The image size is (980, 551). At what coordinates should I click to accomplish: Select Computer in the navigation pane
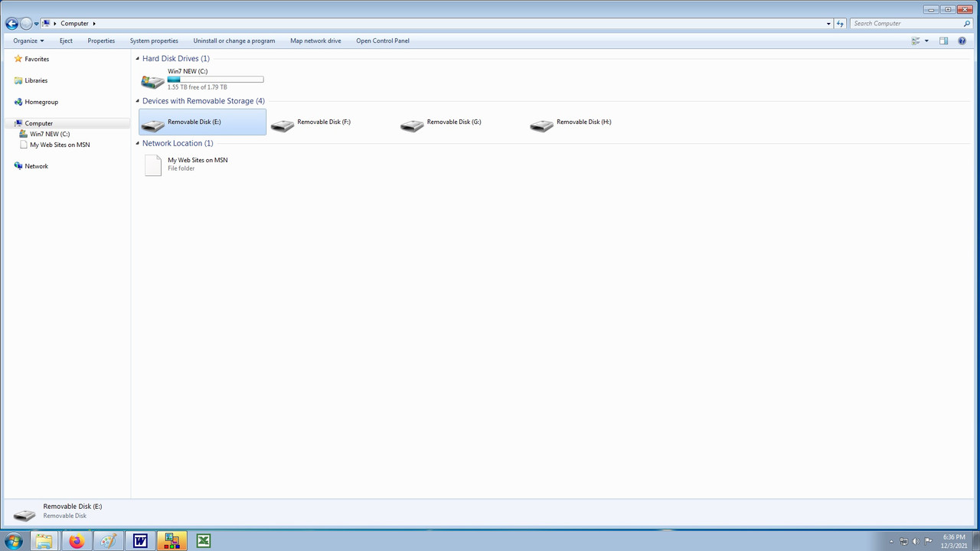tap(39, 123)
